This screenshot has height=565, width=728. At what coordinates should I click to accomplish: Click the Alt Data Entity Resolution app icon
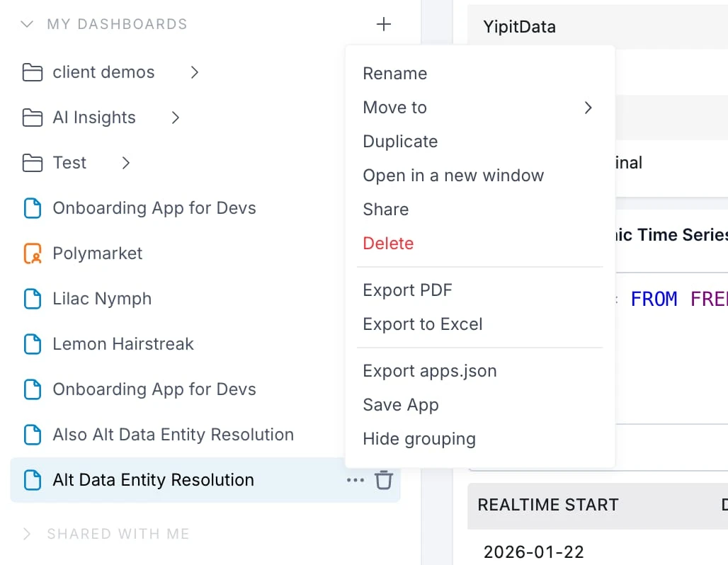(33, 479)
